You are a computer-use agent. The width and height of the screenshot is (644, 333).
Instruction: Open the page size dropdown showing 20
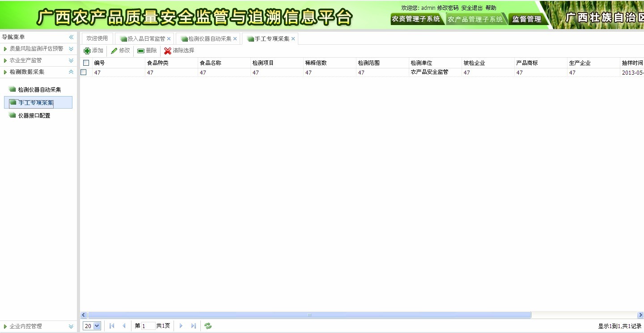pos(93,326)
